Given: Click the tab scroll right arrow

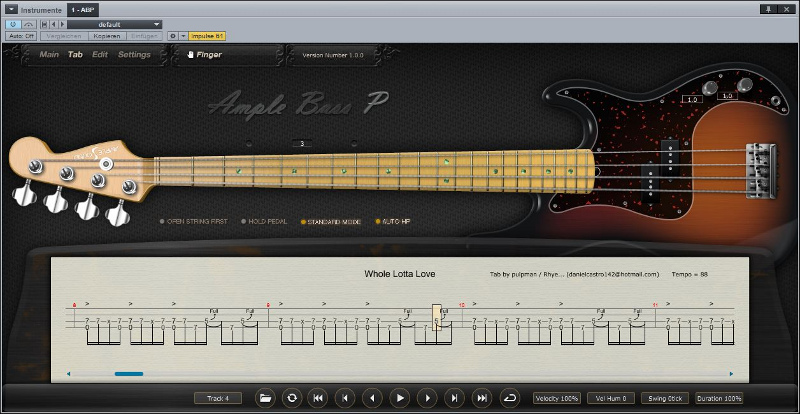Looking at the screenshot, I should pos(731,374).
